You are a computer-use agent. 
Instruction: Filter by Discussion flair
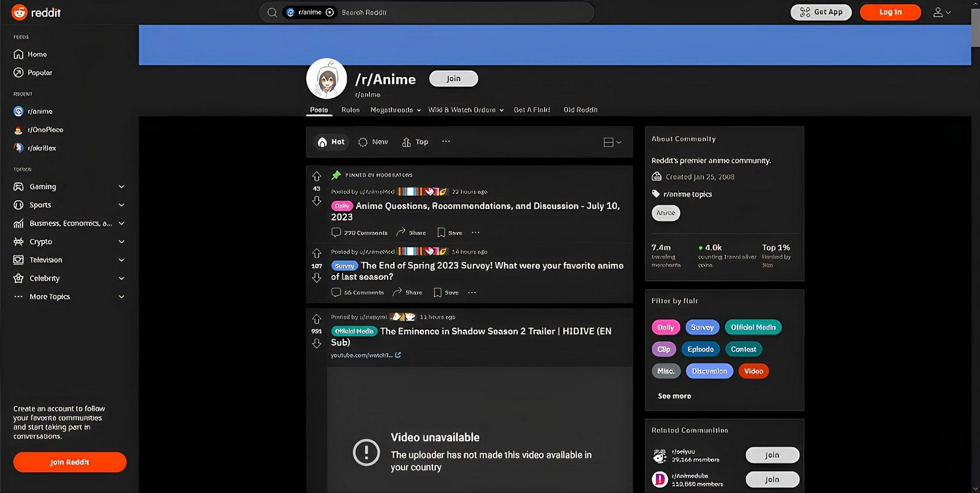click(x=709, y=371)
